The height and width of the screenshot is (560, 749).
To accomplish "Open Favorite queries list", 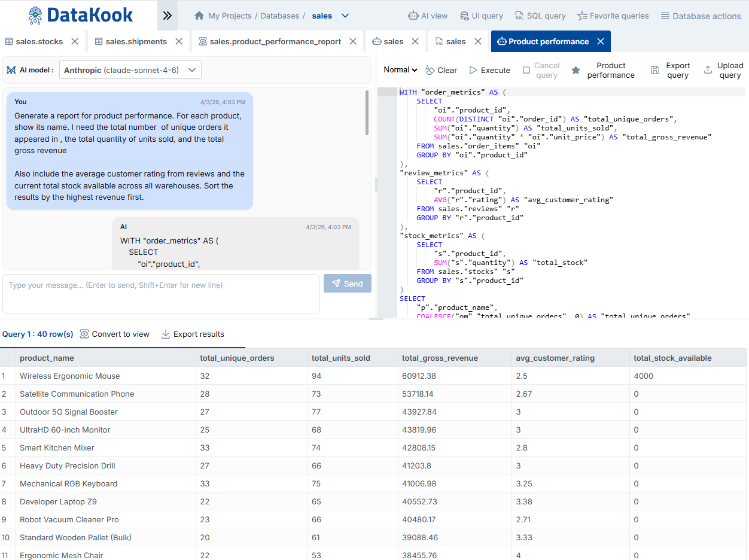I will point(613,16).
